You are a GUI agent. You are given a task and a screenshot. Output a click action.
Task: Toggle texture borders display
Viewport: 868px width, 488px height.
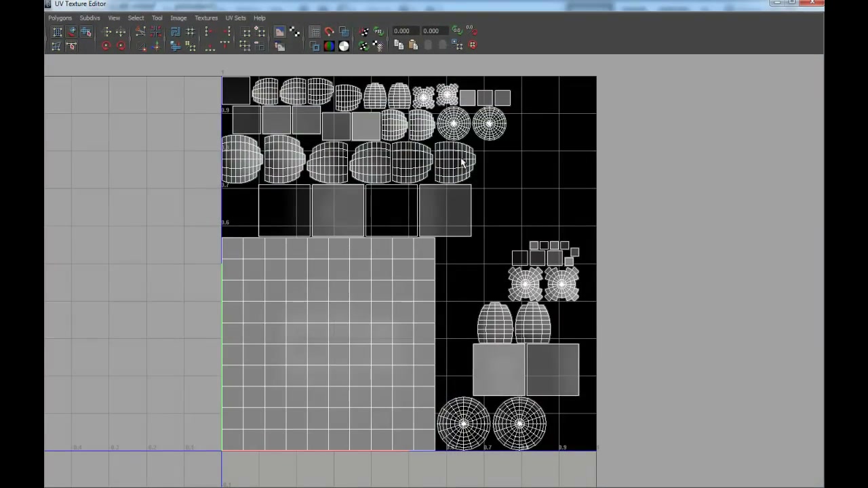(x=315, y=46)
